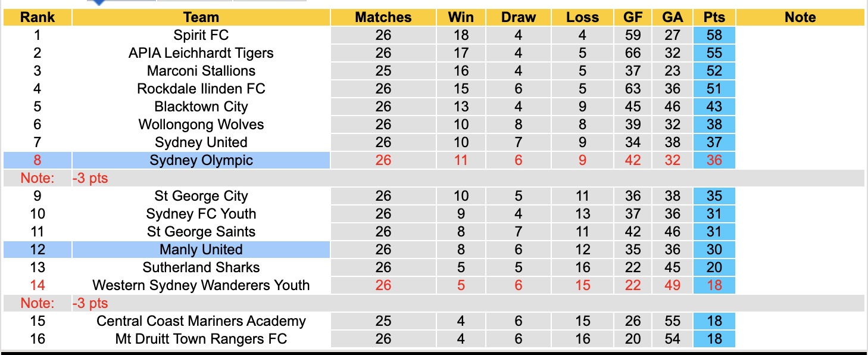Open the Spirit FC team link
The image size is (868, 355).
click(201, 35)
